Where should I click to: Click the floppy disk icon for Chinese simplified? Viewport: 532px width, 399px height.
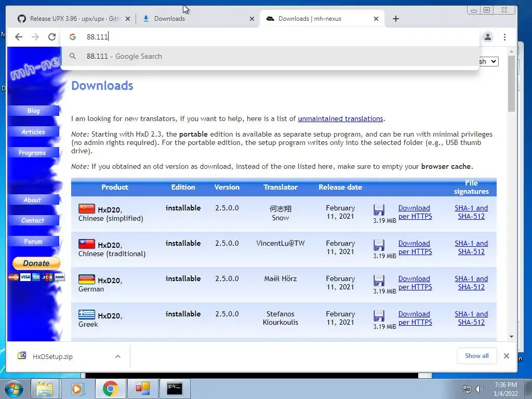[x=379, y=210]
